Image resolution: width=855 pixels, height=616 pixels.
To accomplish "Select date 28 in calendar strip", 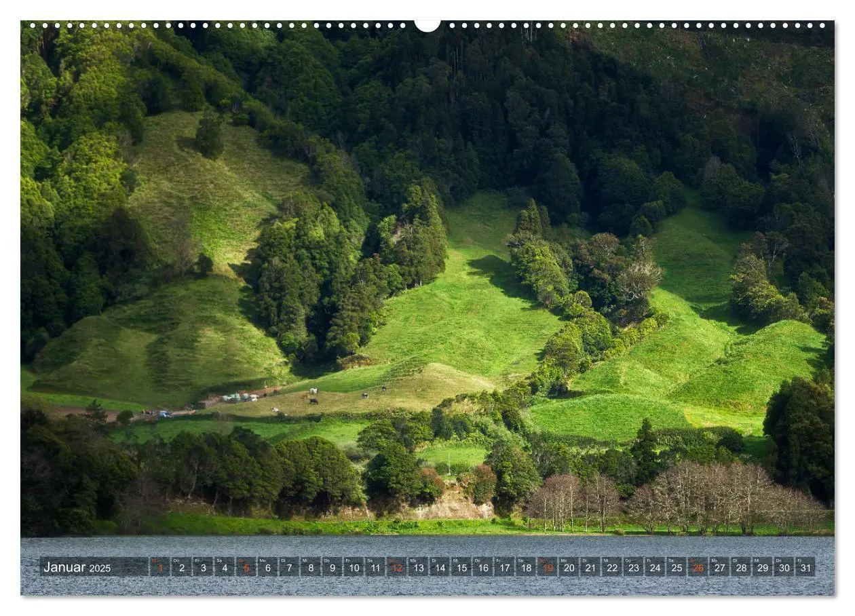I will coord(741,567).
